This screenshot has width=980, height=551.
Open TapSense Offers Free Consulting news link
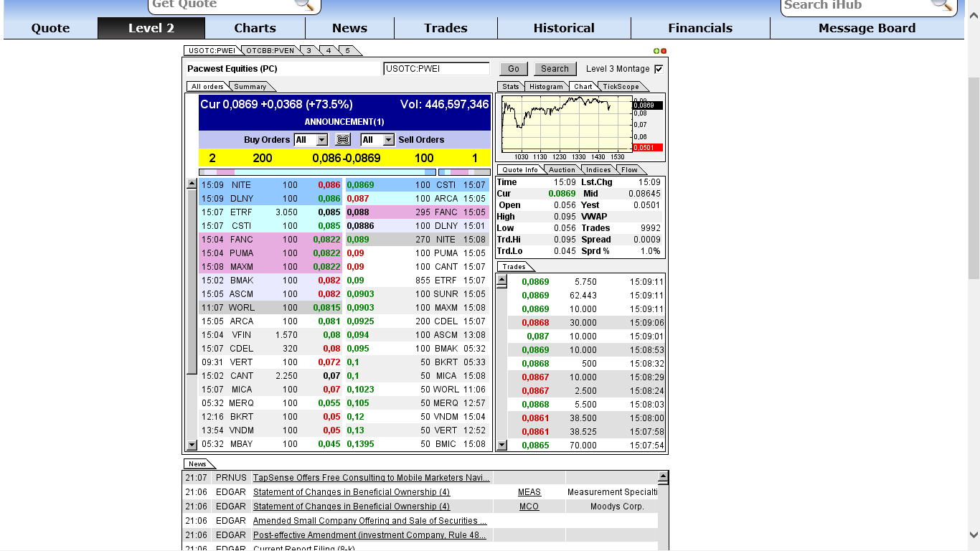point(372,478)
